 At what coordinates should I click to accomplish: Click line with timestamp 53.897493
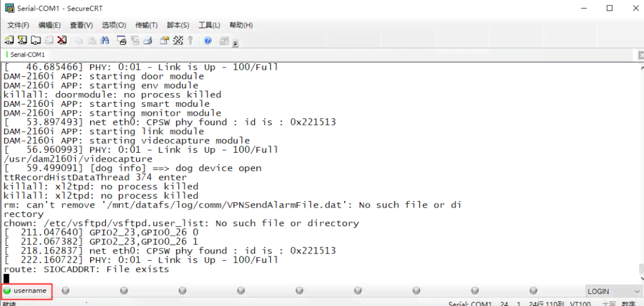point(169,122)
